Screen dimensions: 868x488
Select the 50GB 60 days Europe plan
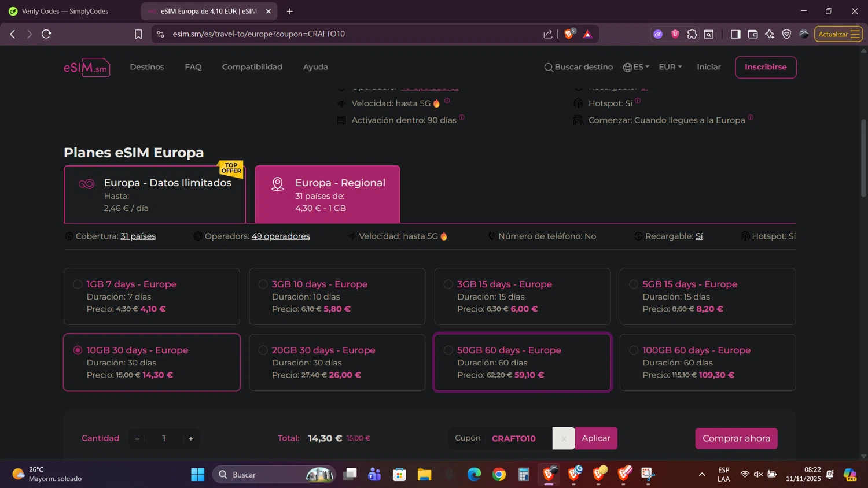coord(523,363)
